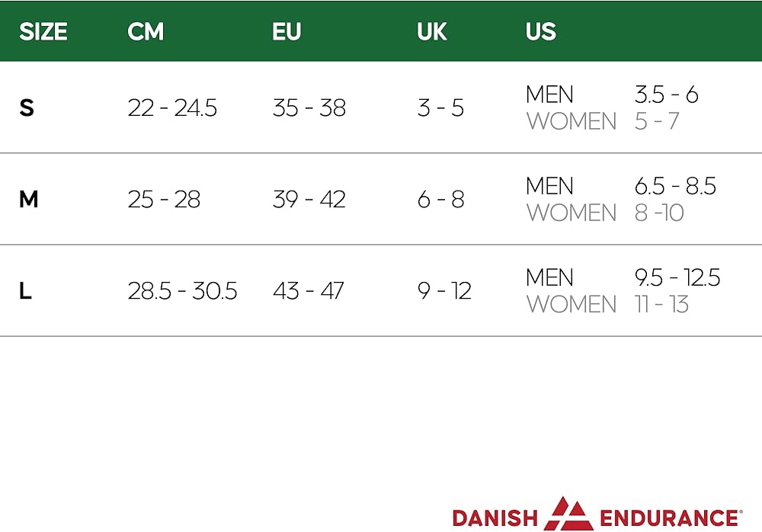Screen dimensions: 762x532
Task: Click the MEN 3.5 - 6 US size
Action: (x=666, y=95)
